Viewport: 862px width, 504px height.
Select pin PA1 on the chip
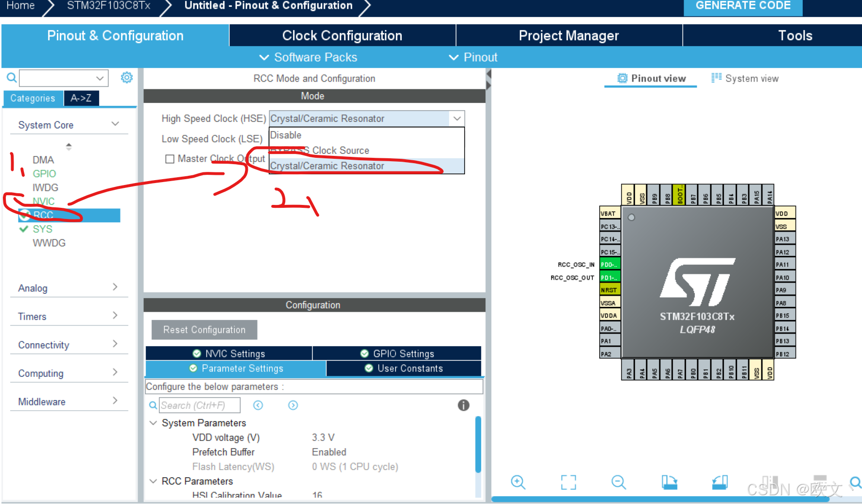pos(610,341)
